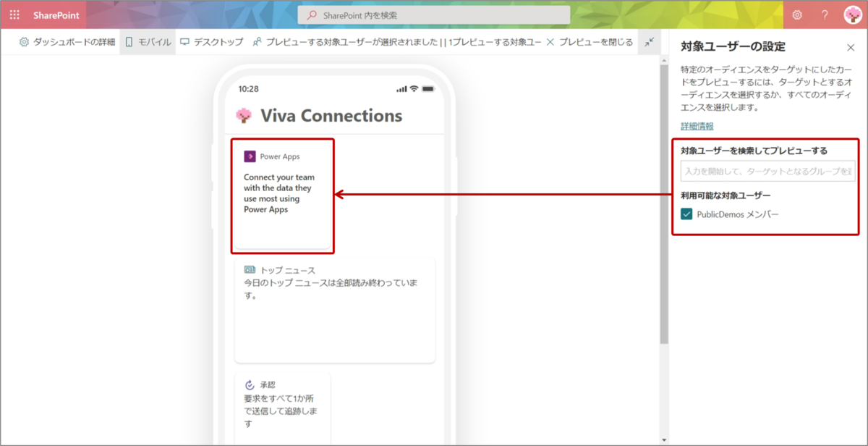The height and width of the screenshot is (446, 868).
Task: Click 要求をすべて1か所 description text
Action: 281,411
